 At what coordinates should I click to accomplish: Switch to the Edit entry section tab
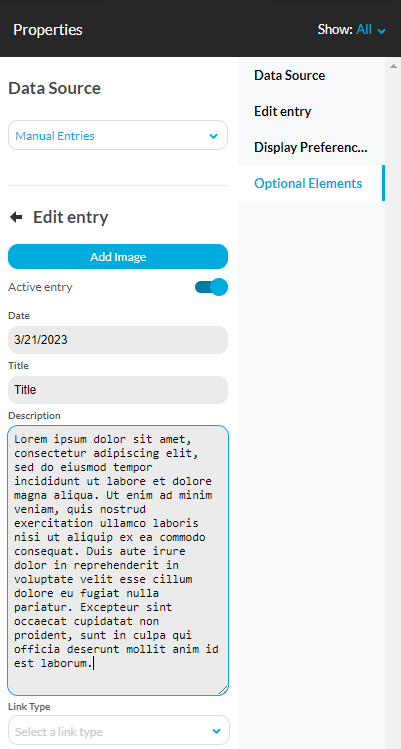pos(311,111)
